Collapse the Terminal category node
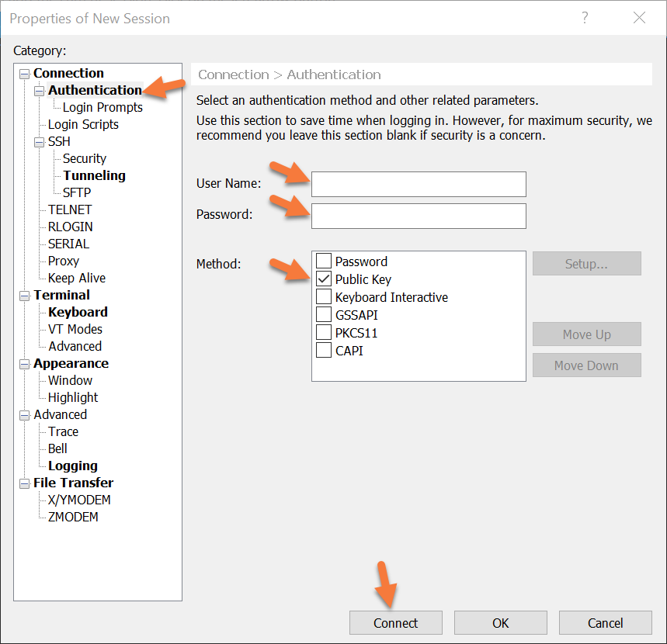The height and width of the screenshot is (644, 667). [25, 296]
